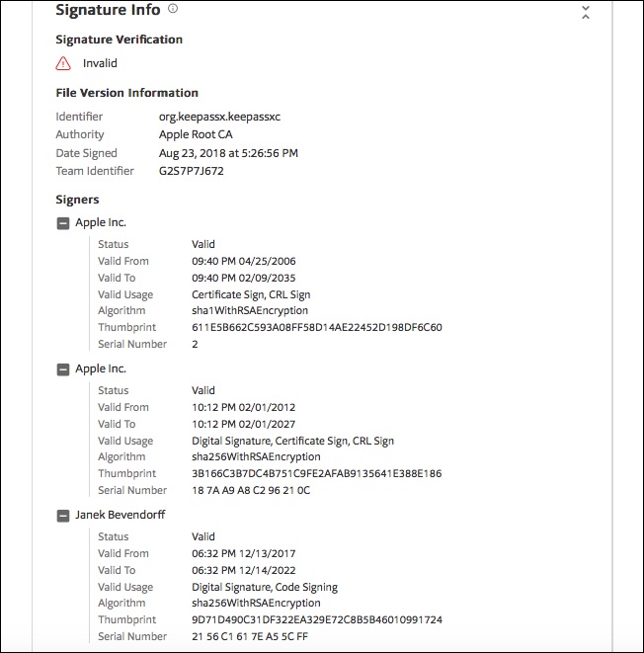This screenshot has height=653, width=644.
Task: Select usage Certificate Sign, CRL Sign
Action: (251, 294)
